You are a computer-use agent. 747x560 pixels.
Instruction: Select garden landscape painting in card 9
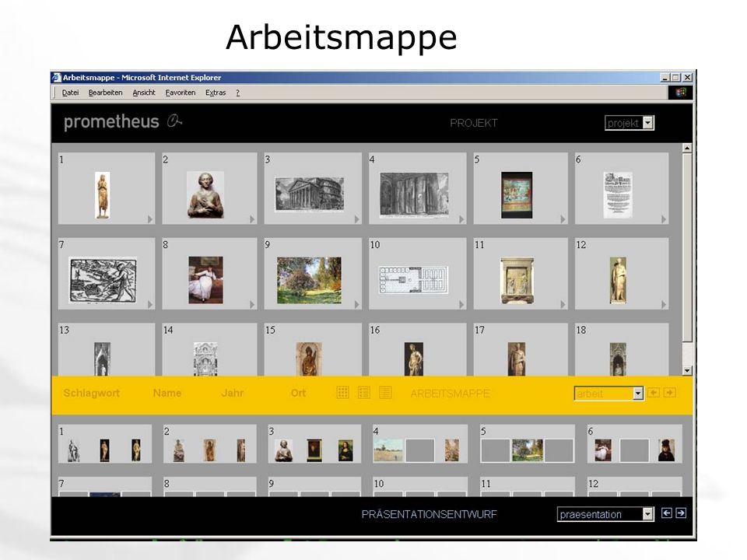pyautogui.click(x=309, y=280)
